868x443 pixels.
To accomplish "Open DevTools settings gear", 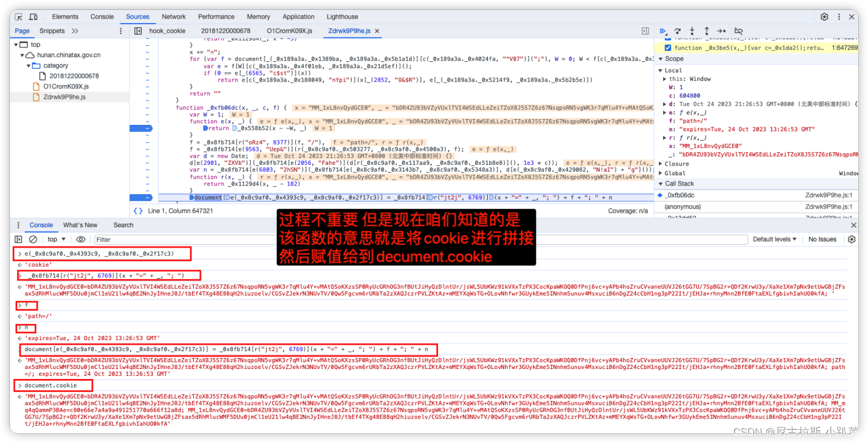I will click(824, 16).
